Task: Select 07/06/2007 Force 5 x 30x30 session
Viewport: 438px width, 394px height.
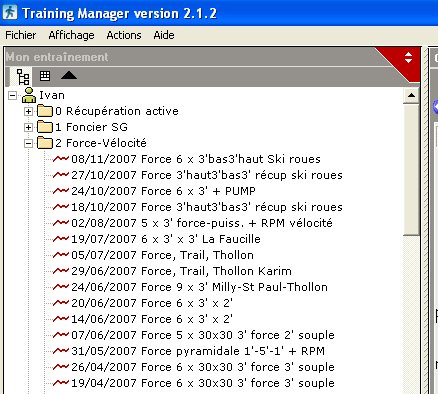Action: point(203,335)
